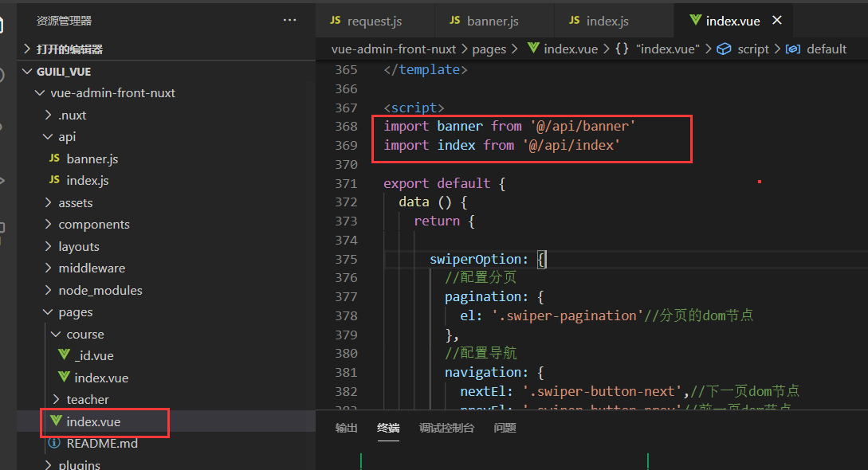
Task: Close the index.vue editor tab
Action: click(777, 21)
